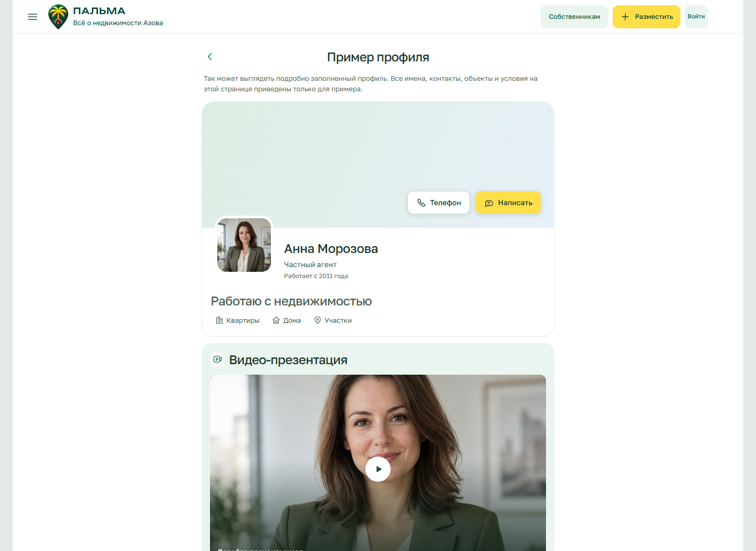Screen dimensions: 756x551
Task: Click the 'Частный агент' label
Action: [310, 264]
